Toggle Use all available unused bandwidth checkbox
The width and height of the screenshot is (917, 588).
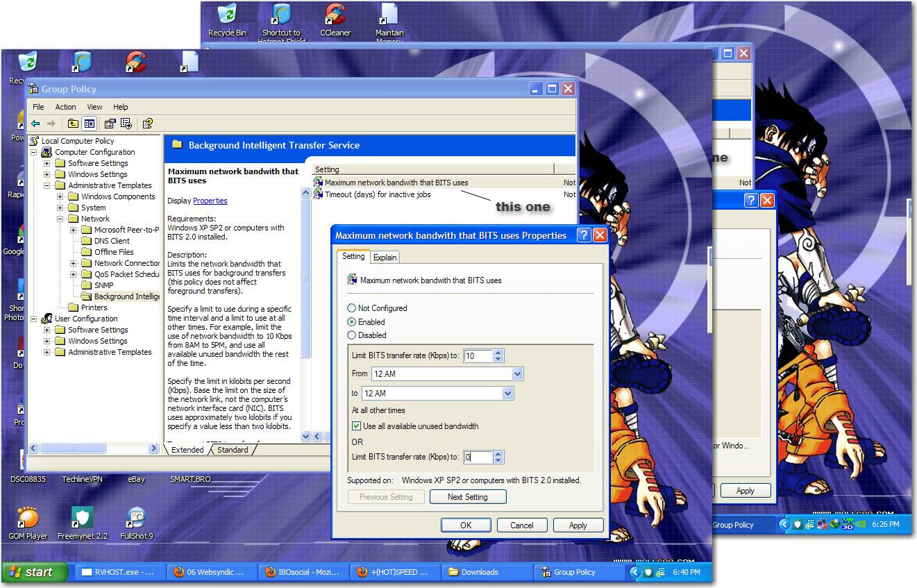356,426
